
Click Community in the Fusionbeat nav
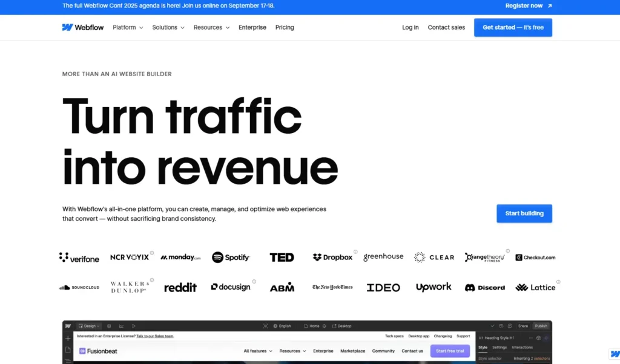tap(383, 351)
